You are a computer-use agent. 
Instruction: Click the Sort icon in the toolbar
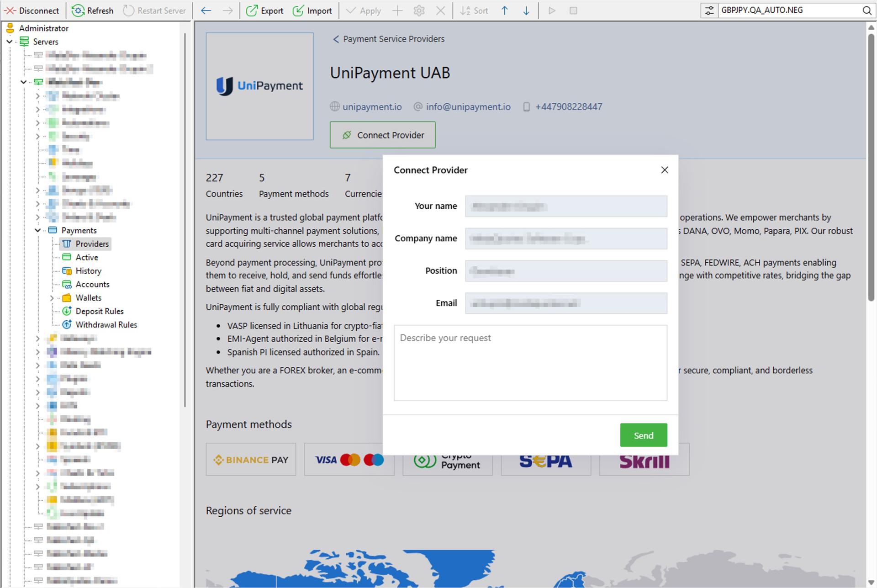(465, 11)
